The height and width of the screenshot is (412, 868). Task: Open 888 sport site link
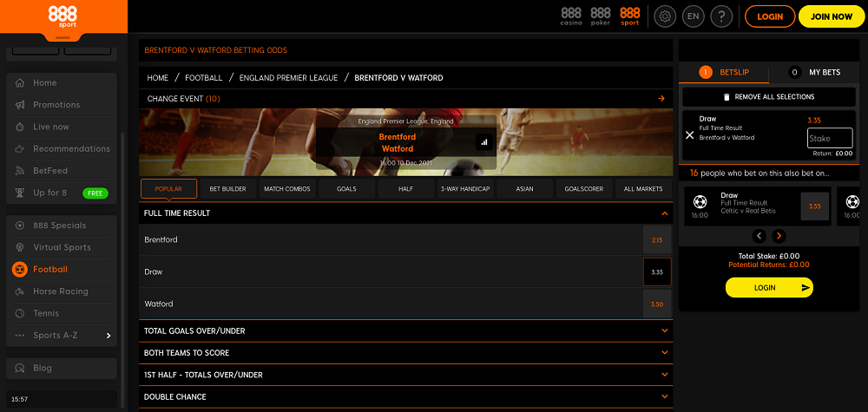[x=630, y=16]
